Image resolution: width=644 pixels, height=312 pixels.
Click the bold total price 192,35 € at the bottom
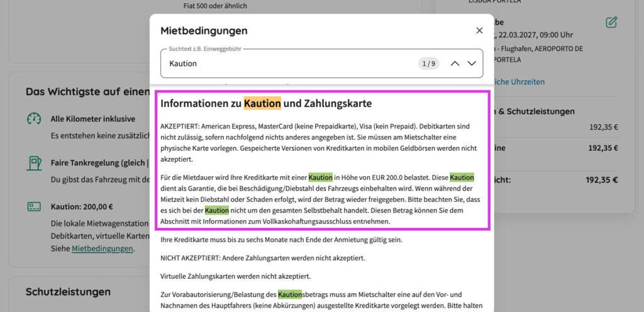click(x=602, y=180)
